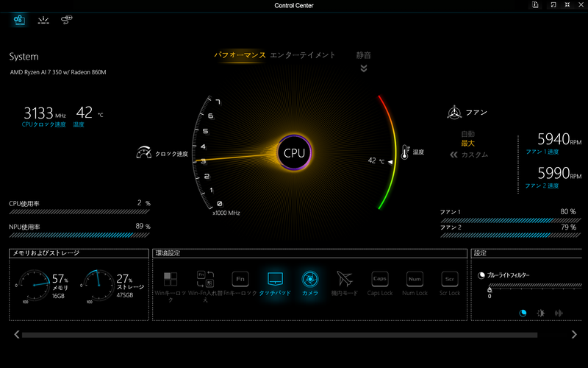588x368 pixels.
Task: Click the ファン 2 percentage bar
Action: coord(510,236)
